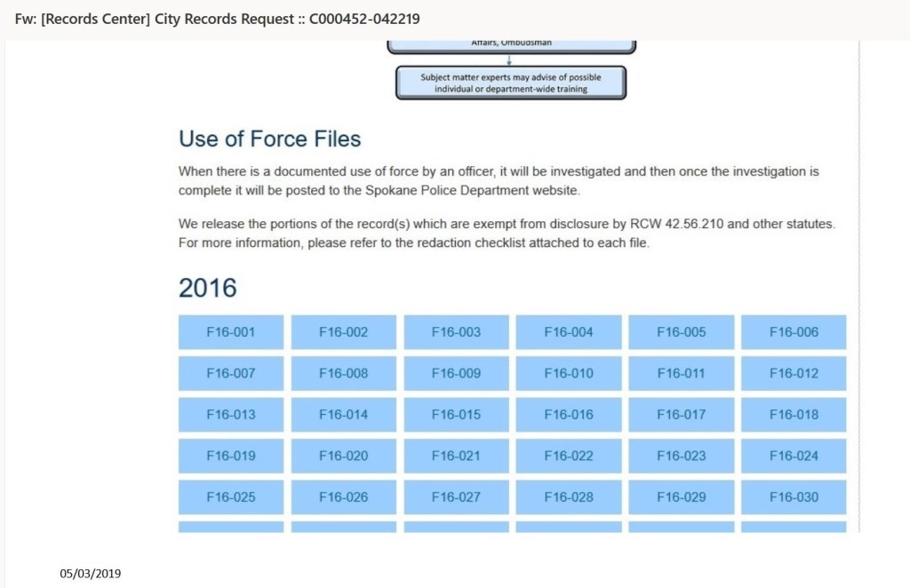Select file F16-025
910x588 pixels.
[231, 497]
